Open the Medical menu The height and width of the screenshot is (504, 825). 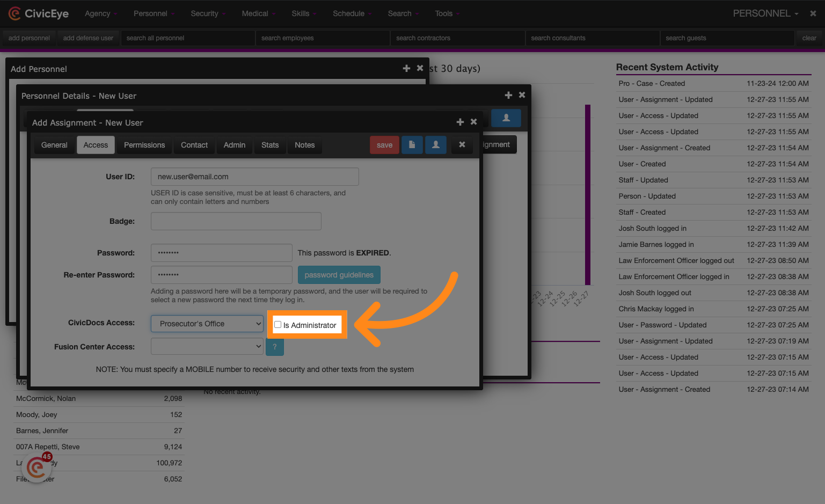point(258,13)
